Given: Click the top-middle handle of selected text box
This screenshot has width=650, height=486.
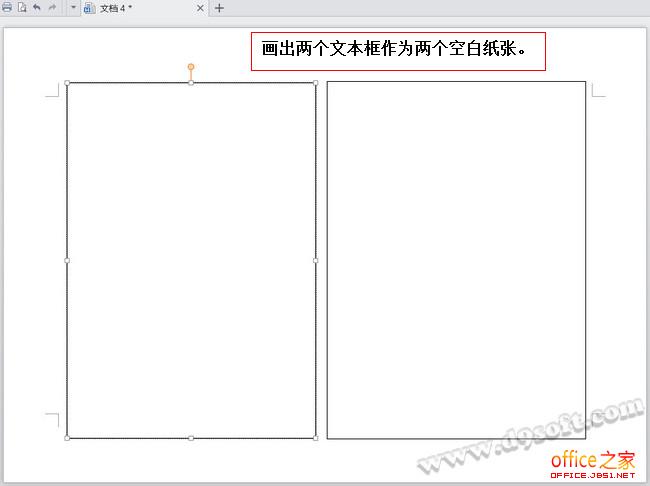Looking at the screenshot, I should pos(191,83).
